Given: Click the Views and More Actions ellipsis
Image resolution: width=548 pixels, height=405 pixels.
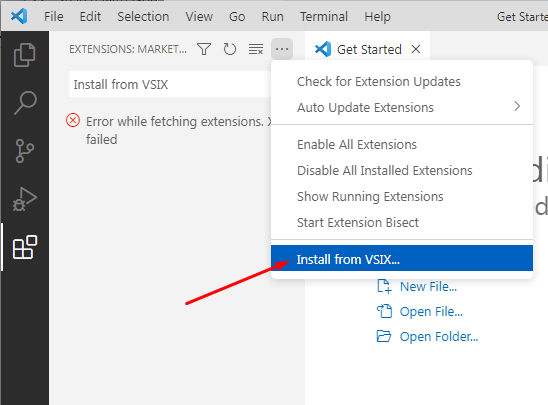Looking at the screenshot, I should (x=282, y=49).
